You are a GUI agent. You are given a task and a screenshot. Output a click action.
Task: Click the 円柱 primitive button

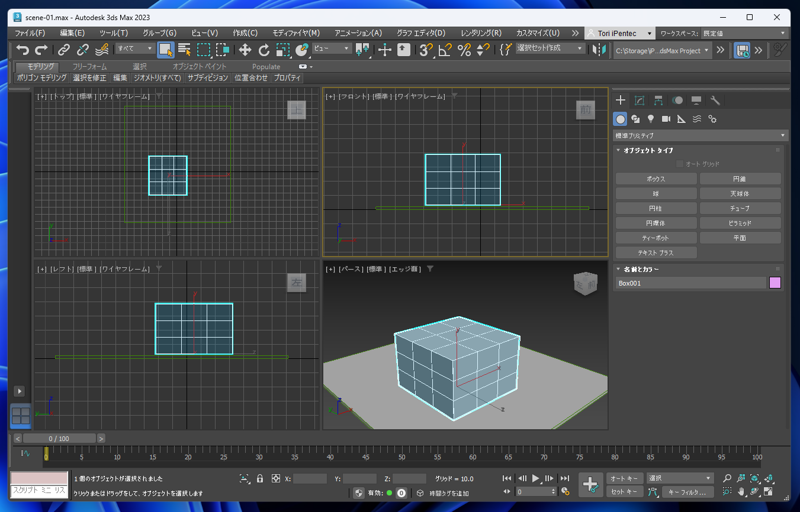click(x=656, y=209)
